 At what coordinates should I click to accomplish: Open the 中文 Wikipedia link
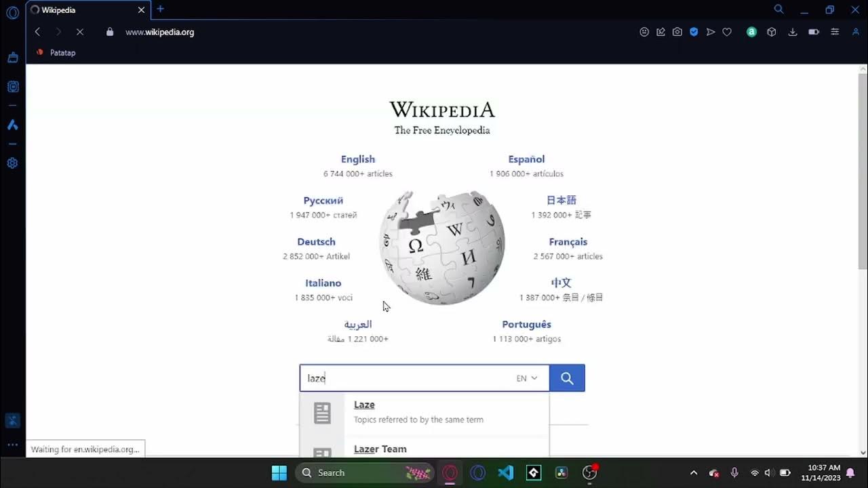[561, 283]
